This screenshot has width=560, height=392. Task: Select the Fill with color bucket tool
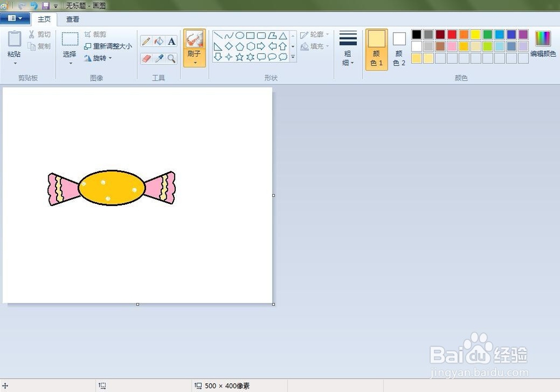pyautogui.click(x=159, y=41)
